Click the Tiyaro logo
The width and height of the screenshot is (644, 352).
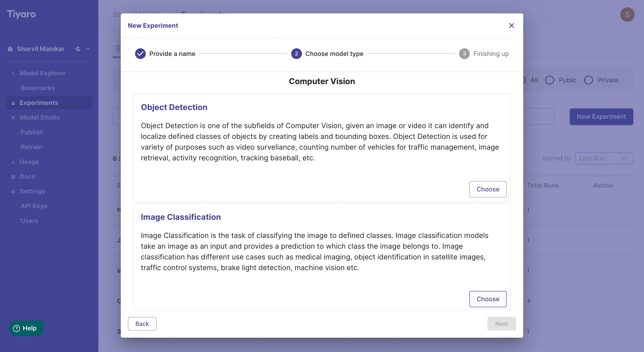point(21,14)
